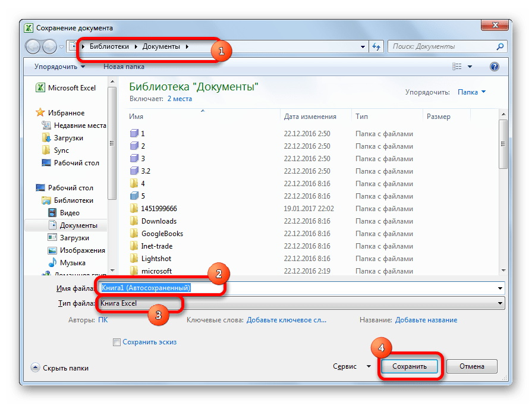Click Новая папка in the toolbar

pyautogui.click(x=124, y=67)
